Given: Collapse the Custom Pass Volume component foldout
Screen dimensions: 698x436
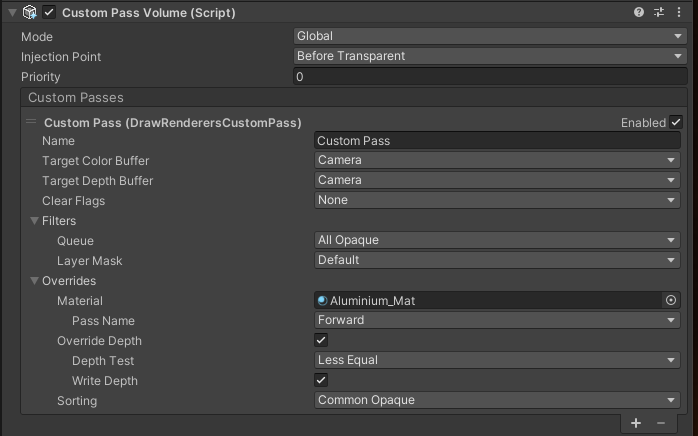Looking at the screenshot, I should click(x=11, y=13).
